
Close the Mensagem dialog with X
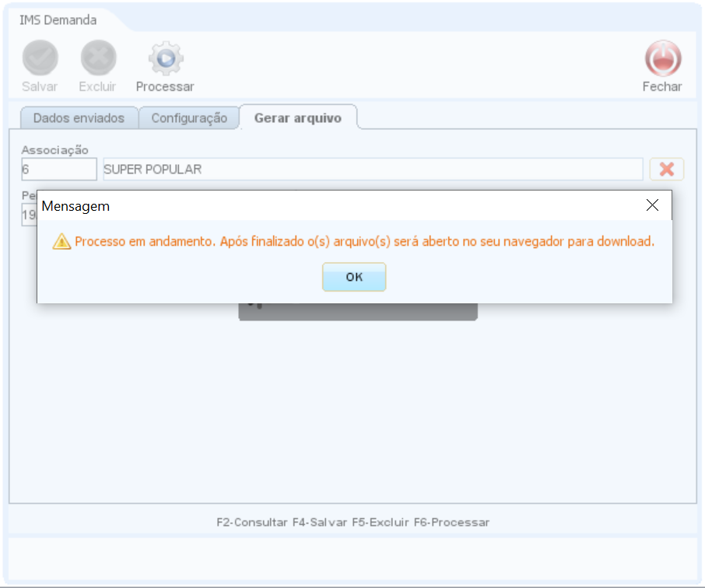pos(652,205)
